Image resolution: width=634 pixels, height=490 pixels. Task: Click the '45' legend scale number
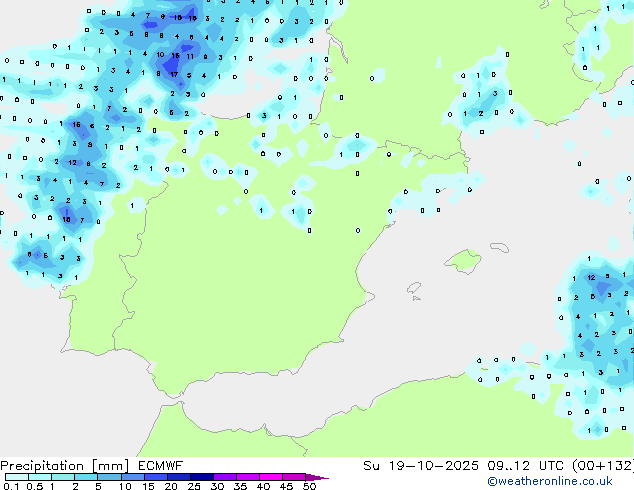coord(286,486)
